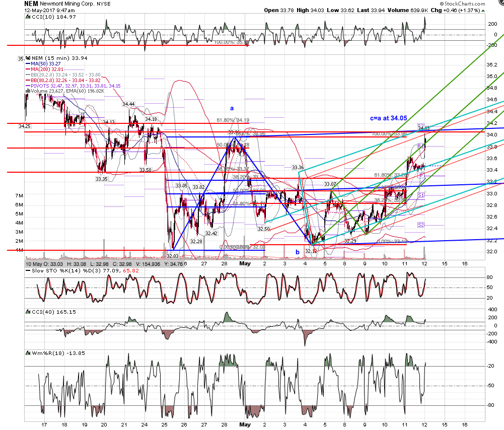
Task: Click the bar icon beside Volume 23,627
Action: (x=28, y=91)
